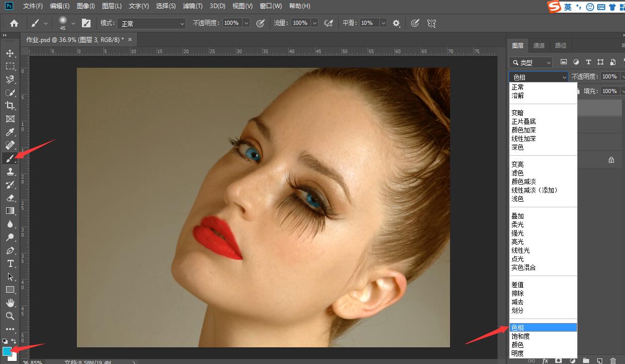Select the Eraser tool
Viewport: 625px width, 364px height.
click(10, 198)
